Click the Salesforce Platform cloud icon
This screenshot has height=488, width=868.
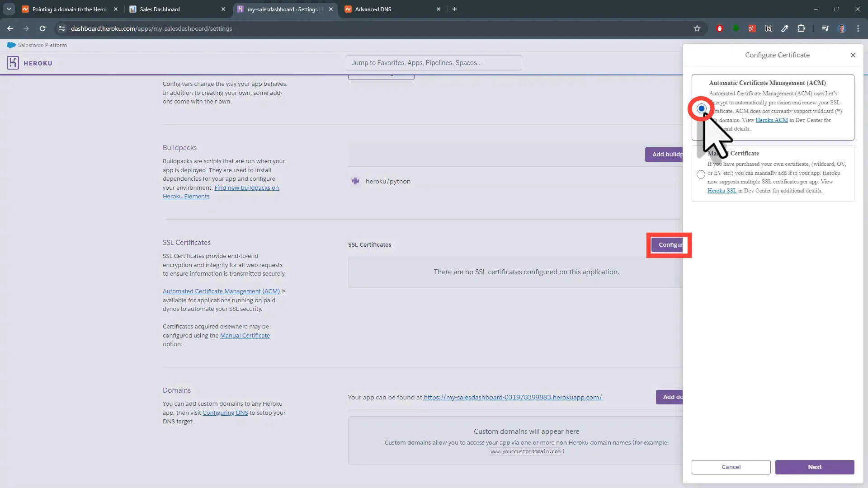tap(11, 45)
